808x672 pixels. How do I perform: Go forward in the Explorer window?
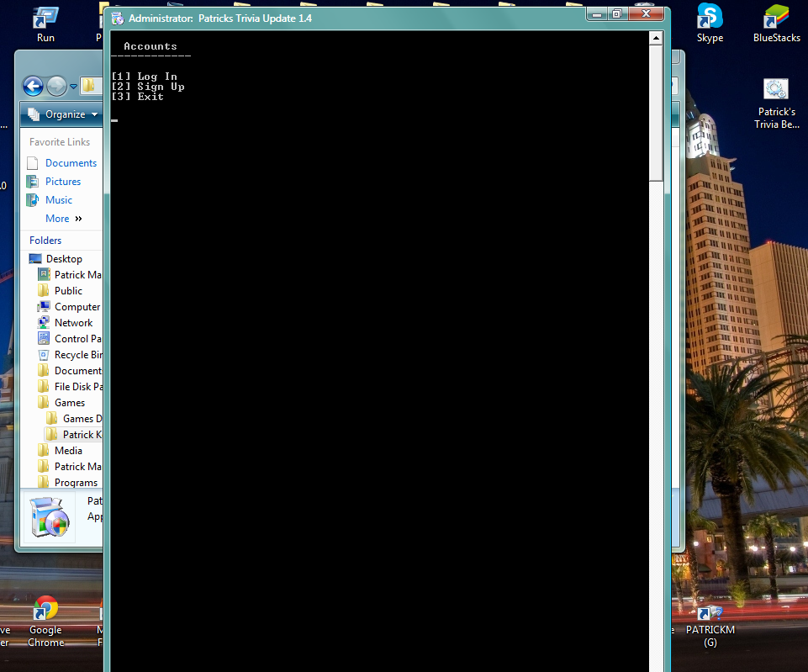(56, 86)
